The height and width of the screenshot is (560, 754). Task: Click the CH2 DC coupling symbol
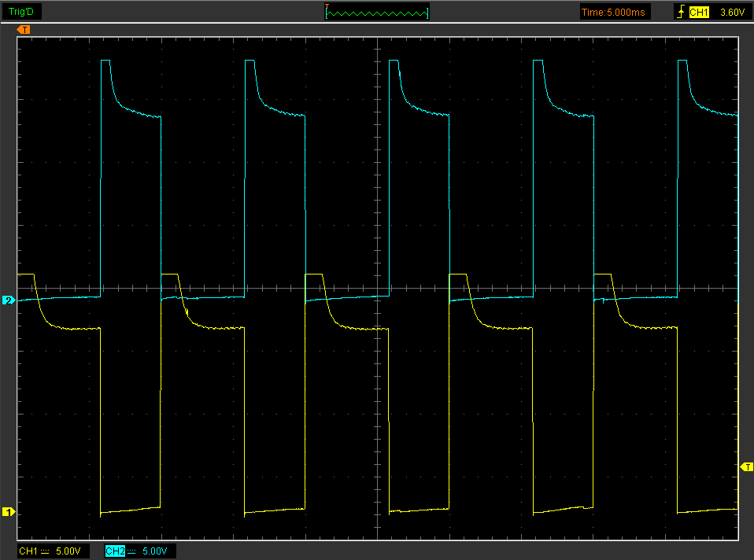pos(132,551)
